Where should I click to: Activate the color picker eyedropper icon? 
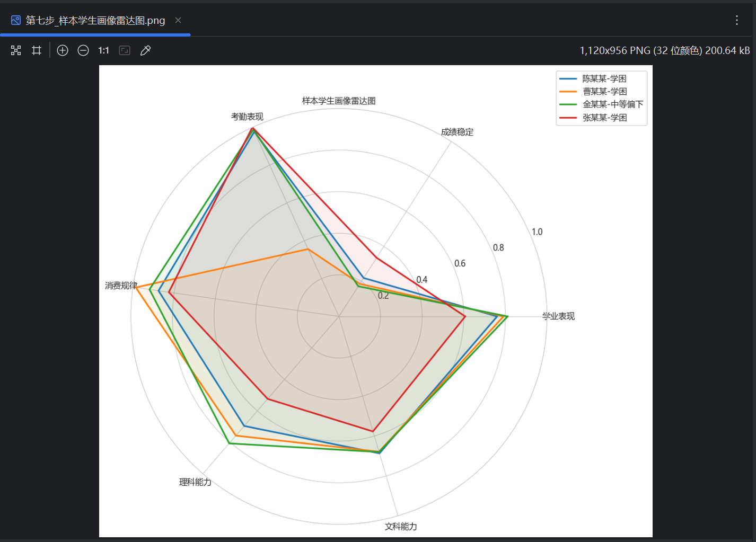145,50
